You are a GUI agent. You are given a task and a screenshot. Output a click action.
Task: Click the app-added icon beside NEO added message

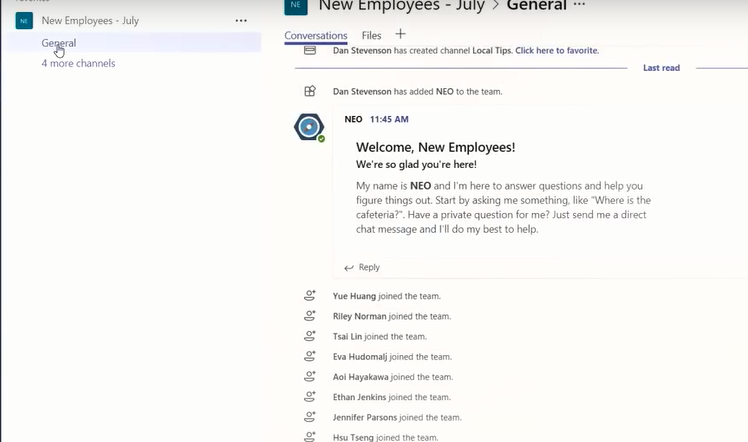tap(310, 91)
